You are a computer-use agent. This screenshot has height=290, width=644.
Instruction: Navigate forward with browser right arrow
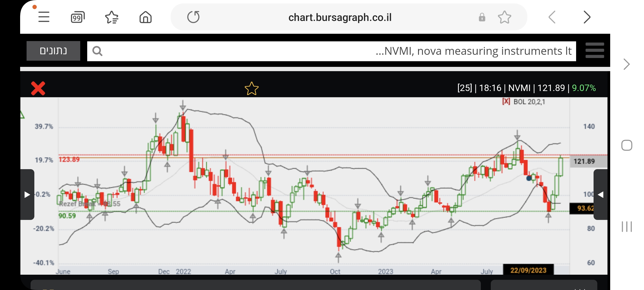point(587,17)
